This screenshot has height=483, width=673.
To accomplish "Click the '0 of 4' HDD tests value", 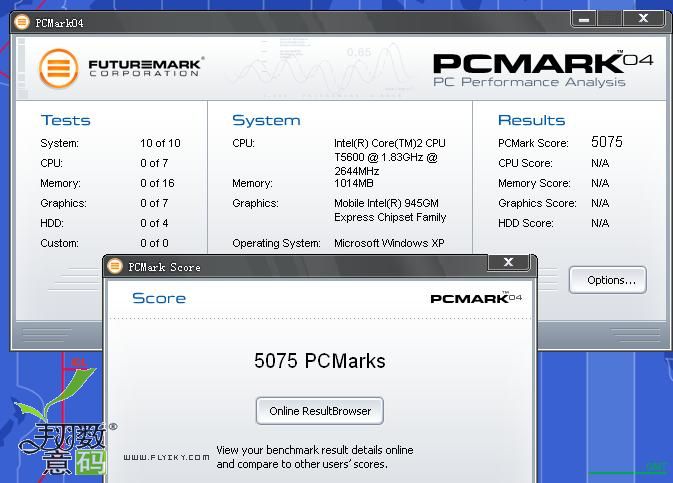I will pos(154,223).
